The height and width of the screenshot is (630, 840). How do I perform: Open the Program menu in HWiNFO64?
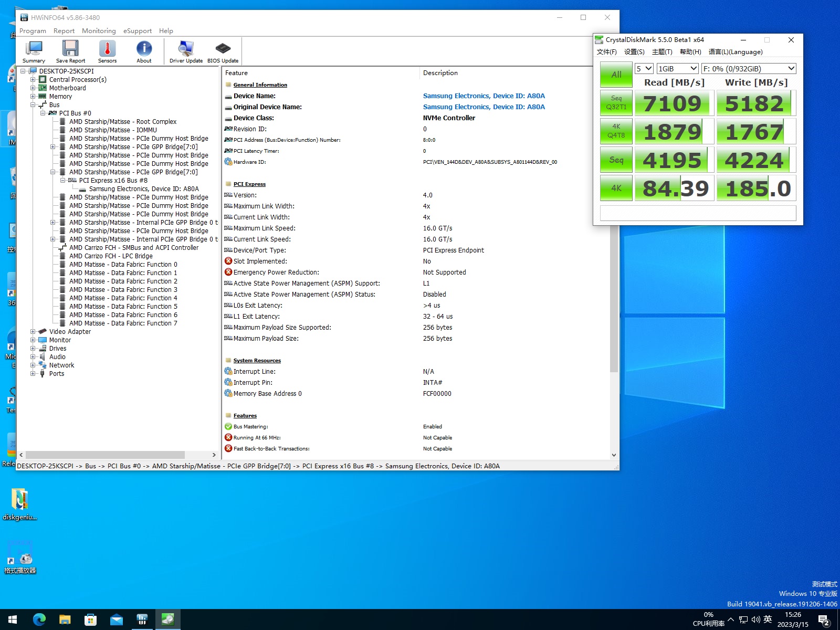33,31
